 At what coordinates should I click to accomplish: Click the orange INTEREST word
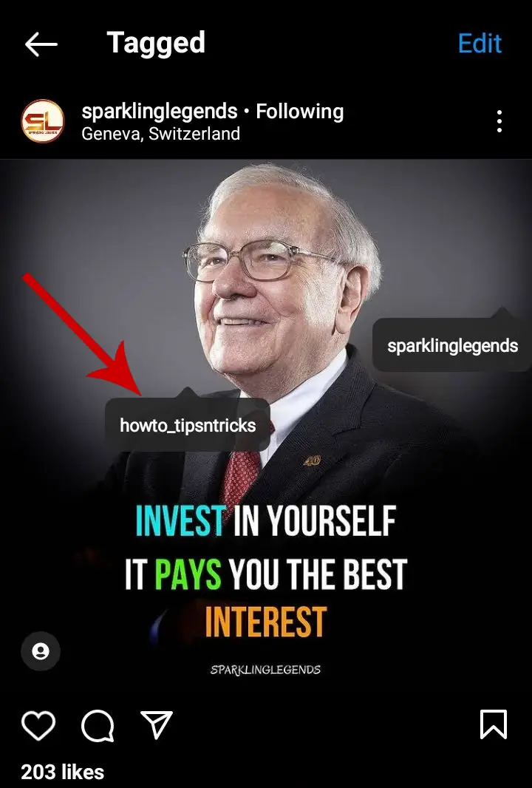point(266,622)
